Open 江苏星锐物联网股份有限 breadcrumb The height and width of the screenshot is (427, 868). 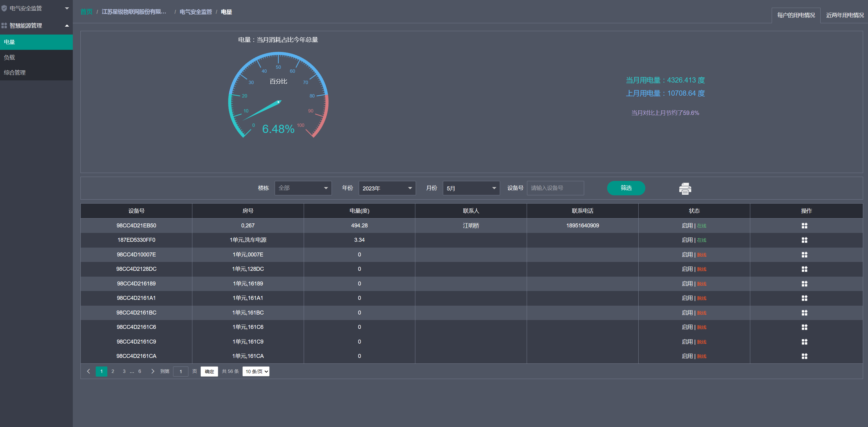tap(134, 12)
